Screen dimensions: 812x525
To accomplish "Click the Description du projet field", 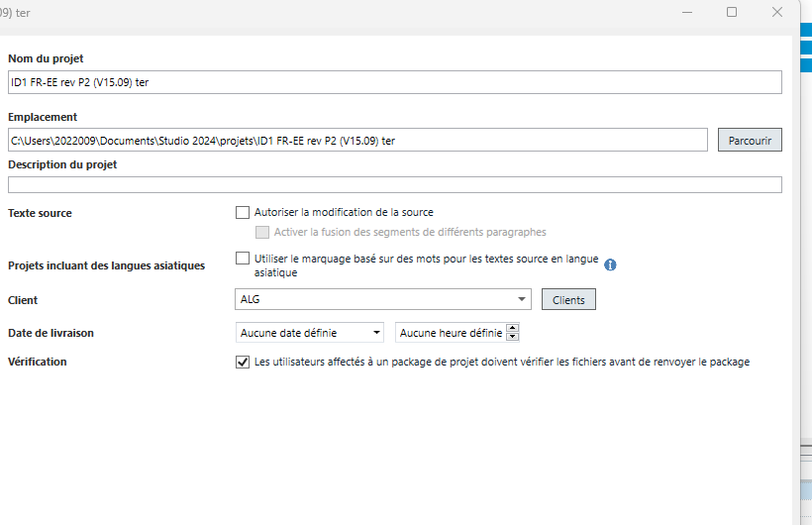I will (394, 185).
